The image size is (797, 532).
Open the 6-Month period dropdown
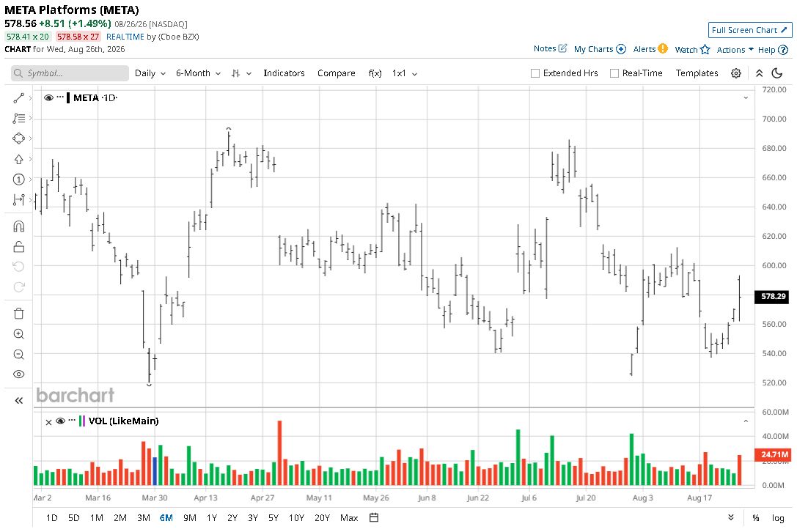tap(198, 73)
